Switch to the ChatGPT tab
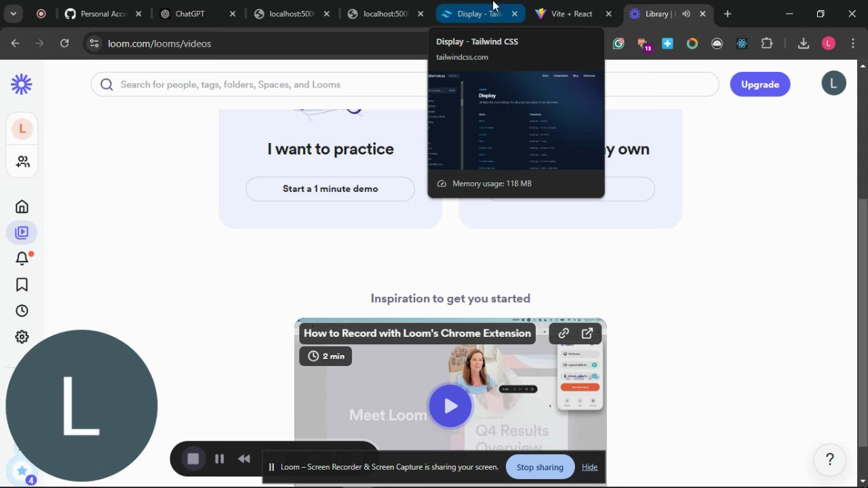 [x=197, y=14]
